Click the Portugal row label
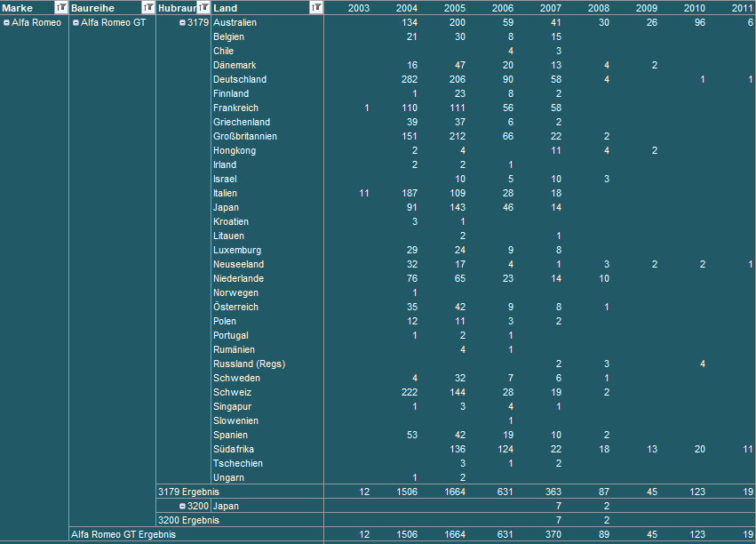This screenshot has width=756, height=544. [230, 336]
